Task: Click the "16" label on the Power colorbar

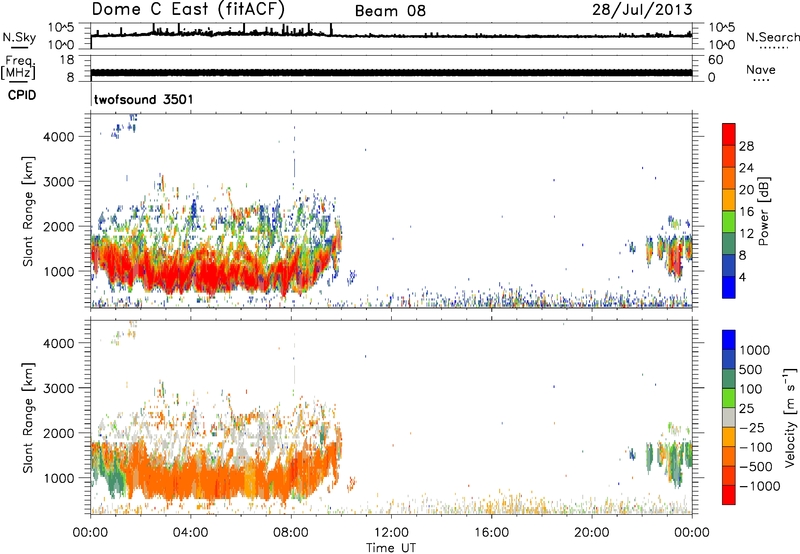Action: click(x=746, y=212)
